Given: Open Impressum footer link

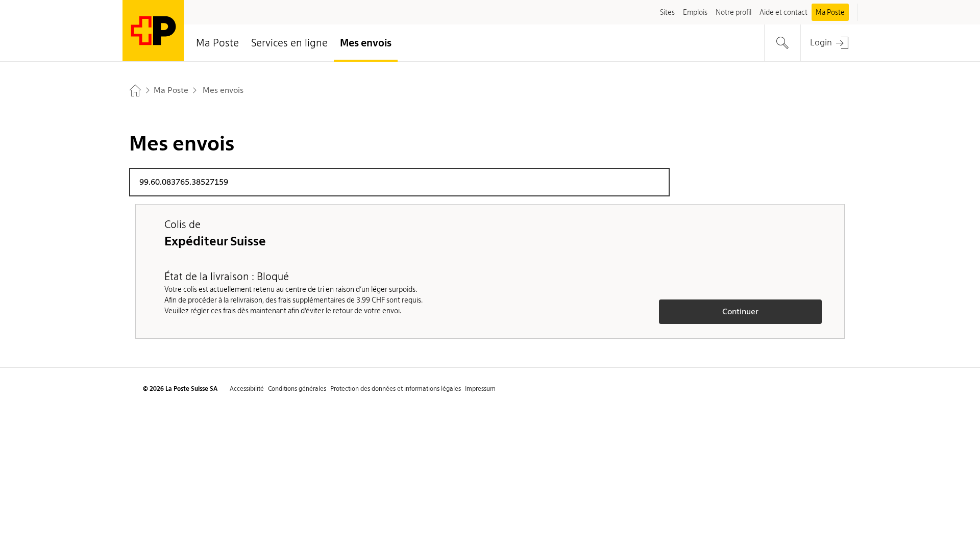Looking at the screenshot, I should [x=480, y=389].
